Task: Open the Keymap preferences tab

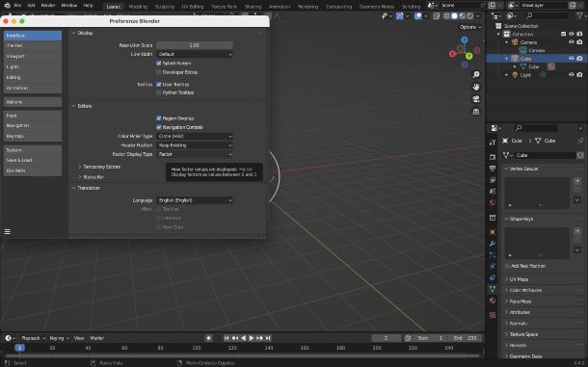Action: [33, 136]
